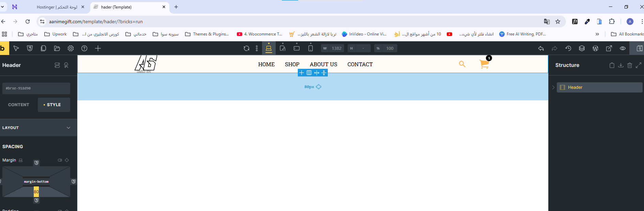Open the pseudo-class states icon beside Header

pyautogui.click(x=66, y=65)
